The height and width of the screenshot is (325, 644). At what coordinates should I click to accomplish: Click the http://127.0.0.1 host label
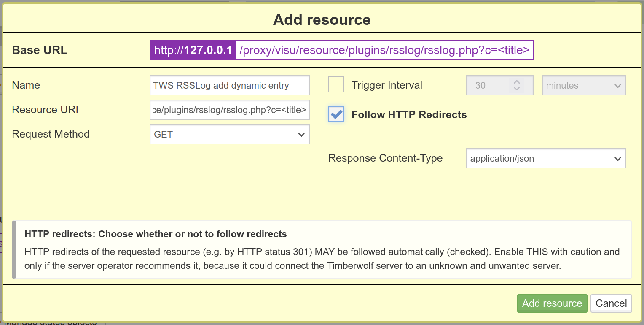coord(193,50)
